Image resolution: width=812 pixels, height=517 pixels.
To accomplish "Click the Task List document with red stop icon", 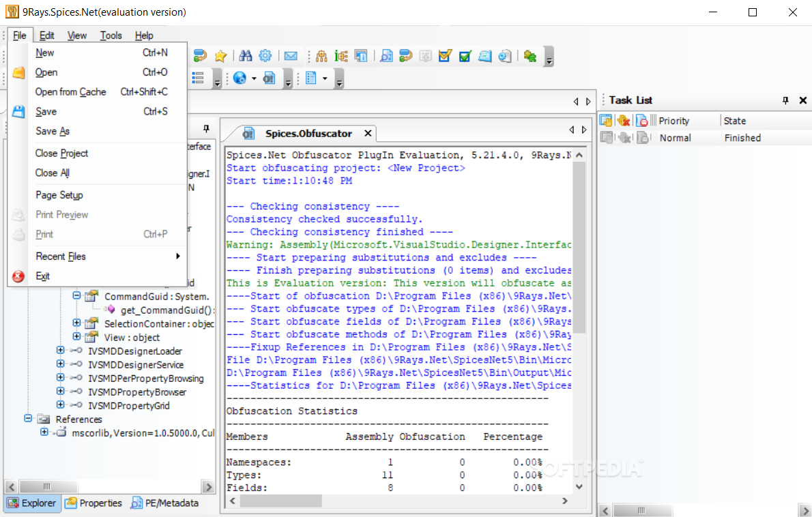I will coord(641,121).
